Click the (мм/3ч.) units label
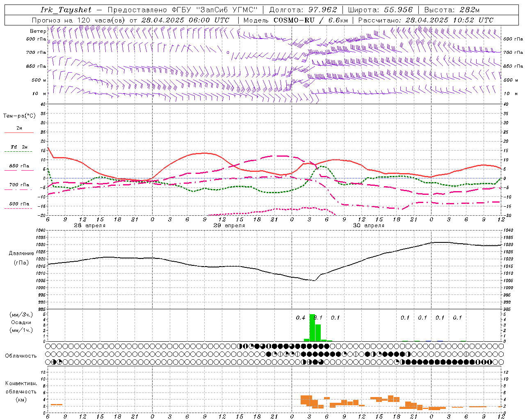Viewport: 525px width, 420px height. [21, 315]
